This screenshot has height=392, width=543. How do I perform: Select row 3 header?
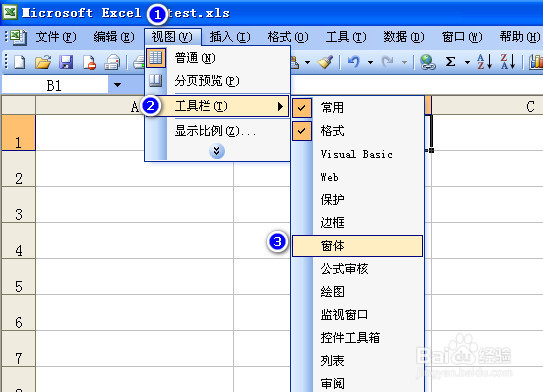(x=18, y=205)
